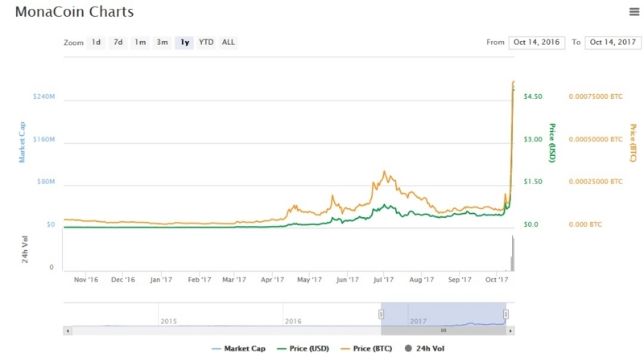Image resolution: width=644 pixels, height=357 pixels.
Task: Click the navigator scrollbar left arrow
Action: (x=68, y=330)
